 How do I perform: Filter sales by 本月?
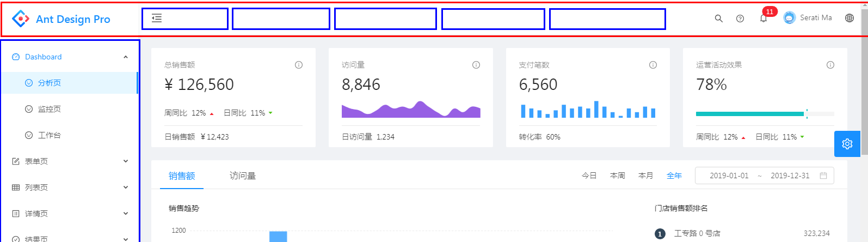[646, 176]
